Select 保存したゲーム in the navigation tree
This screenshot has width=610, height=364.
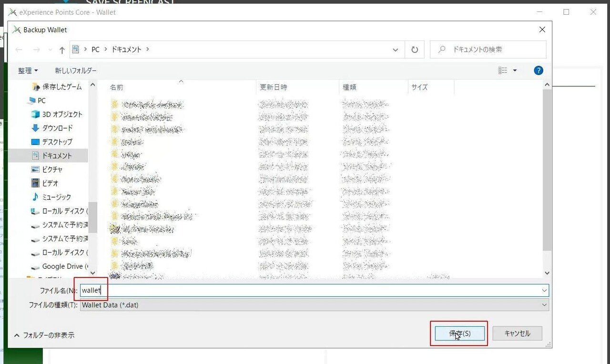tap(57, 87)
